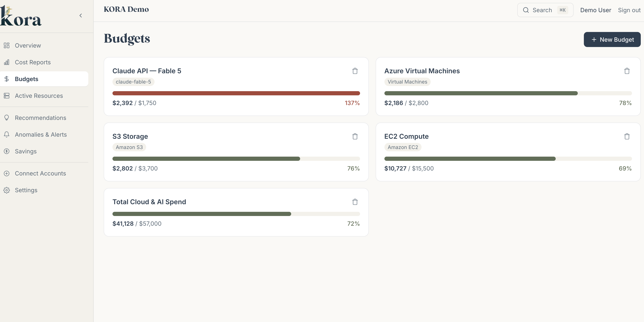Click the Settings gear icon
Screen dimensions: 644x322
(x=6, y=190)
